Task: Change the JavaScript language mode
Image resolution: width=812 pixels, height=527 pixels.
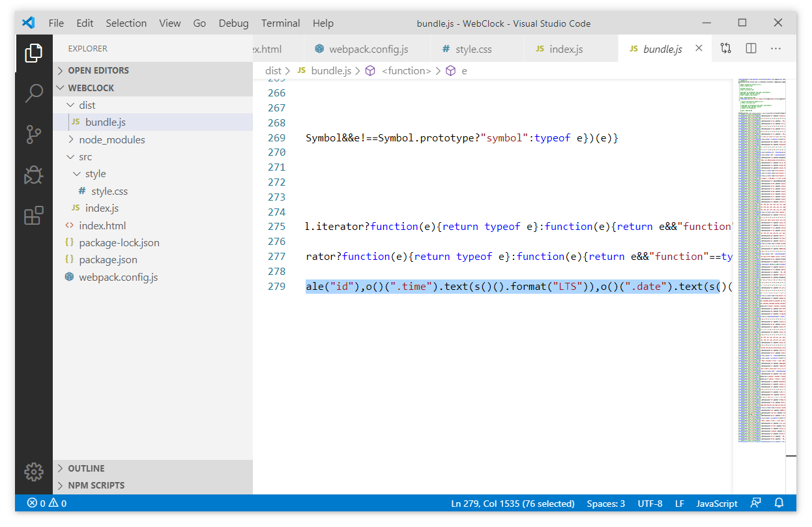Action: [717, 504]
